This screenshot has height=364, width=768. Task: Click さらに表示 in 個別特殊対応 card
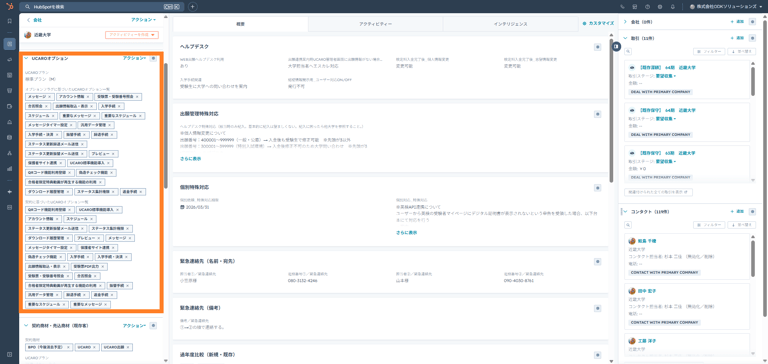pos(407,233)
